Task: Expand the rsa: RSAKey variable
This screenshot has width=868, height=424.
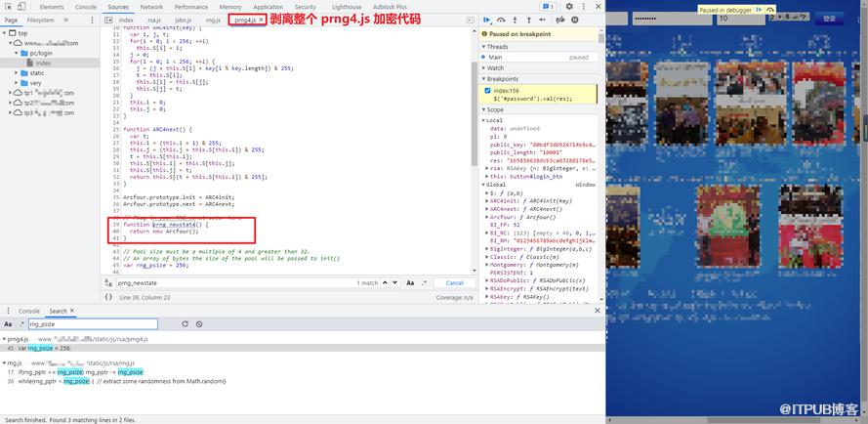Action: tap(486, 168)
